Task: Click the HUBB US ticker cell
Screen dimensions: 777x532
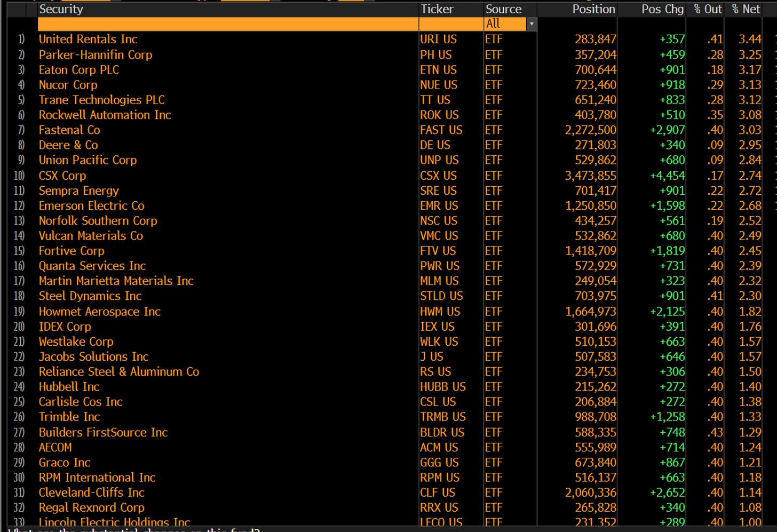Action: 443,386
